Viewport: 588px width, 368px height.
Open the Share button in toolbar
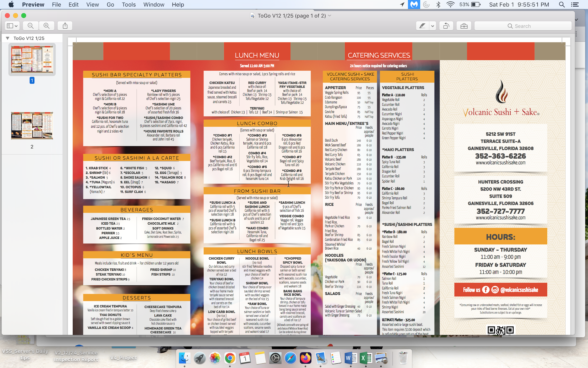point(65,26)
